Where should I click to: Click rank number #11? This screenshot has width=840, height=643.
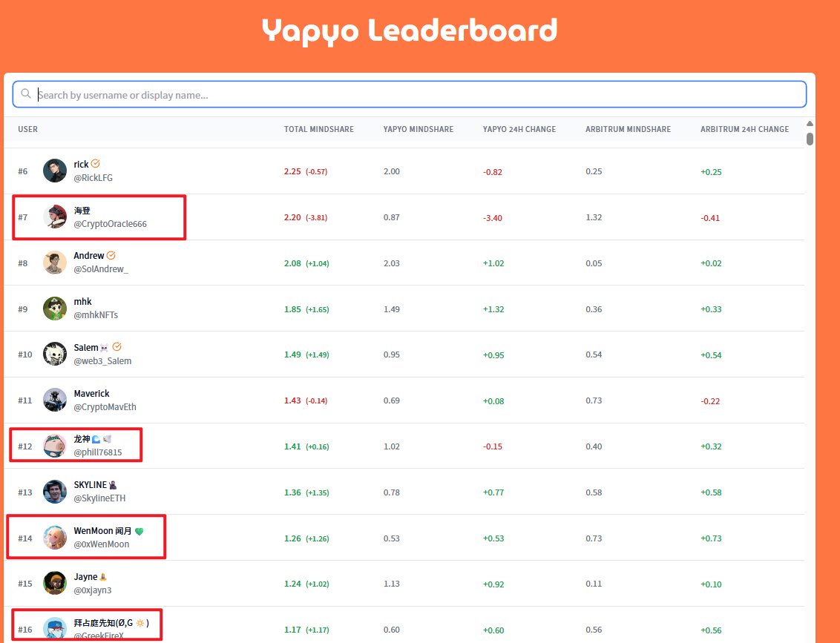click(x=24, y=400)
